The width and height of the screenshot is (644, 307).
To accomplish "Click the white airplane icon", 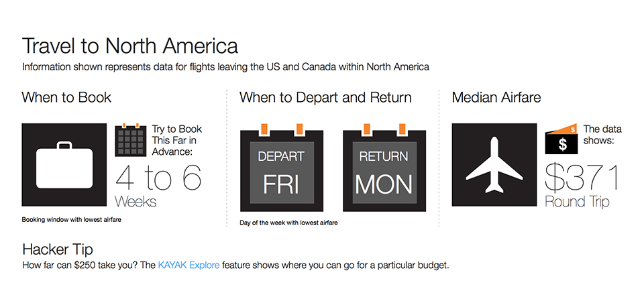I will point(494,165).
